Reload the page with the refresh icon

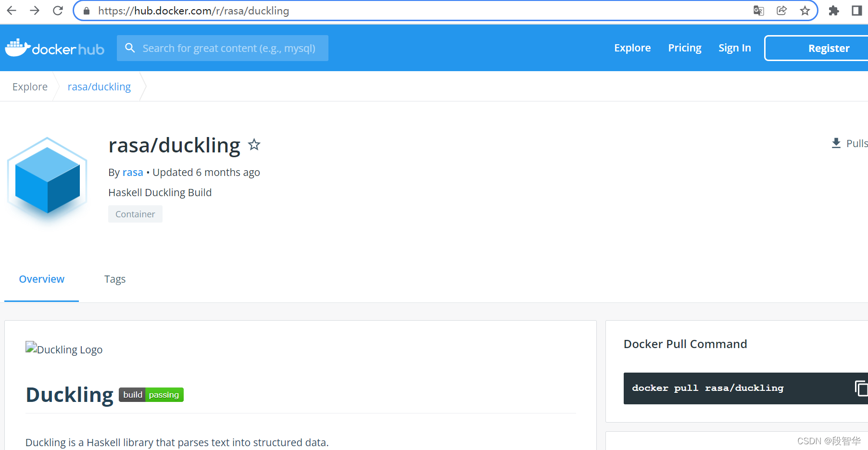[58, 11]
